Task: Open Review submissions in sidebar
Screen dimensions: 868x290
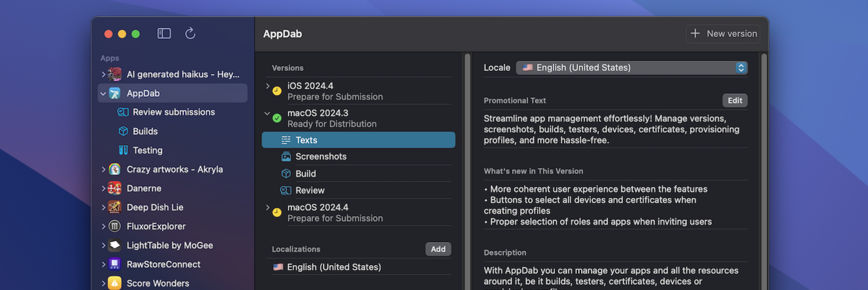Action: pyautogui.click(x=173, y=113)
